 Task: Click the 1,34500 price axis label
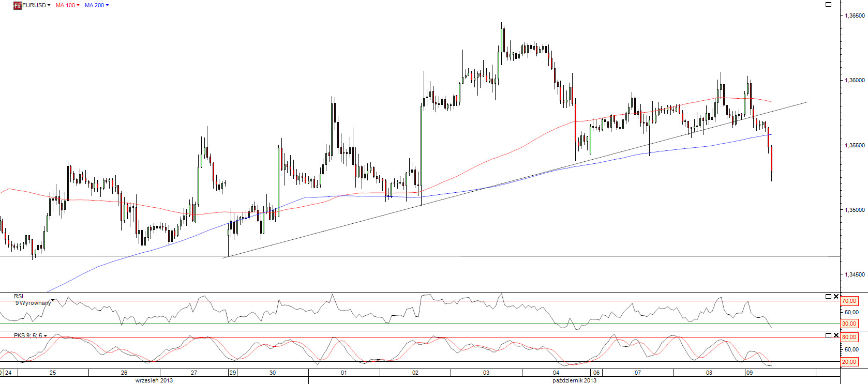point(855,274)
